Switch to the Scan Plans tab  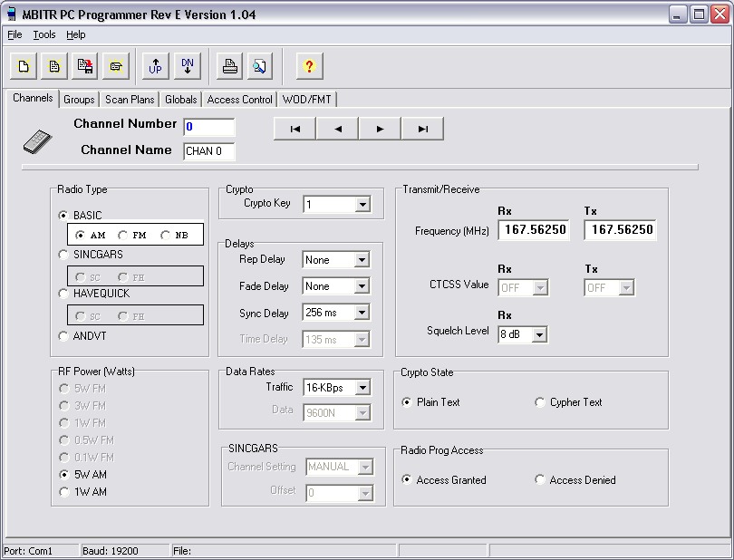point(130,100)
